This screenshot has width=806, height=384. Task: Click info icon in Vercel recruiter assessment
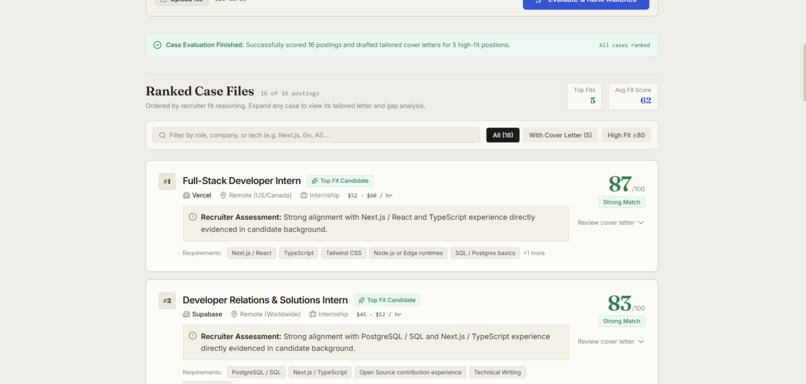coord(192,217)
